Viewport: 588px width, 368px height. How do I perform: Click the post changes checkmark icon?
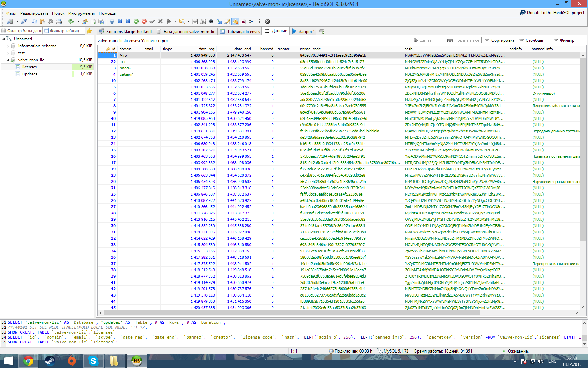(x=152, y=21)
